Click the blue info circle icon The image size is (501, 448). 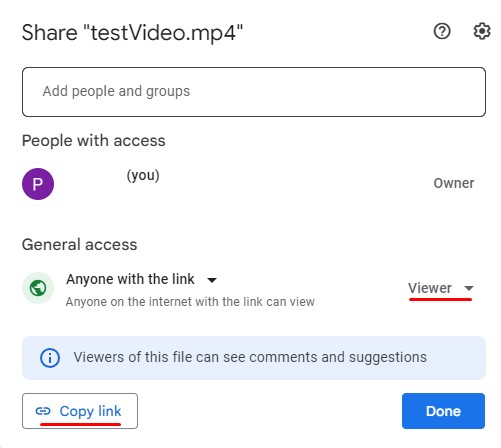[x=50, y=358]
